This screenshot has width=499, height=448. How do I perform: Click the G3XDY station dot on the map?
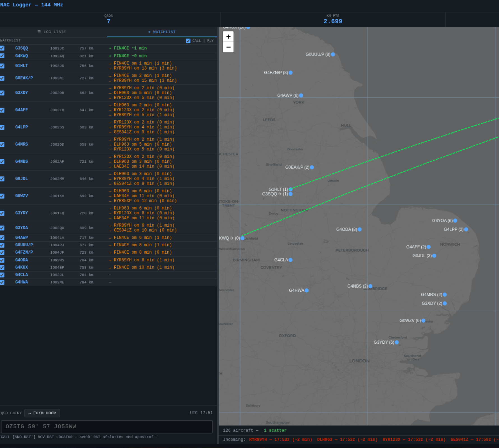click(445, 303)
